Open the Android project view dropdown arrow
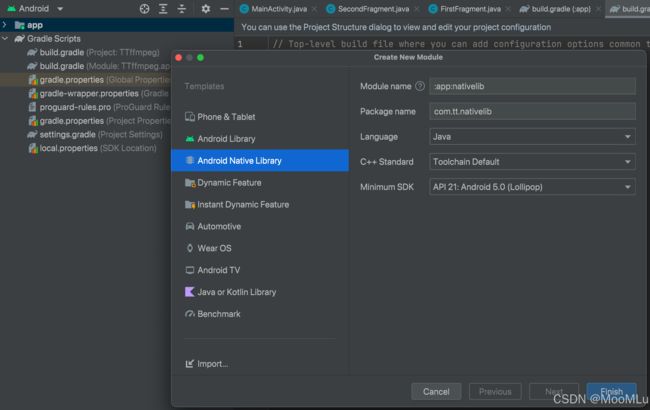The image size is (650, 410). coord(60,9)
